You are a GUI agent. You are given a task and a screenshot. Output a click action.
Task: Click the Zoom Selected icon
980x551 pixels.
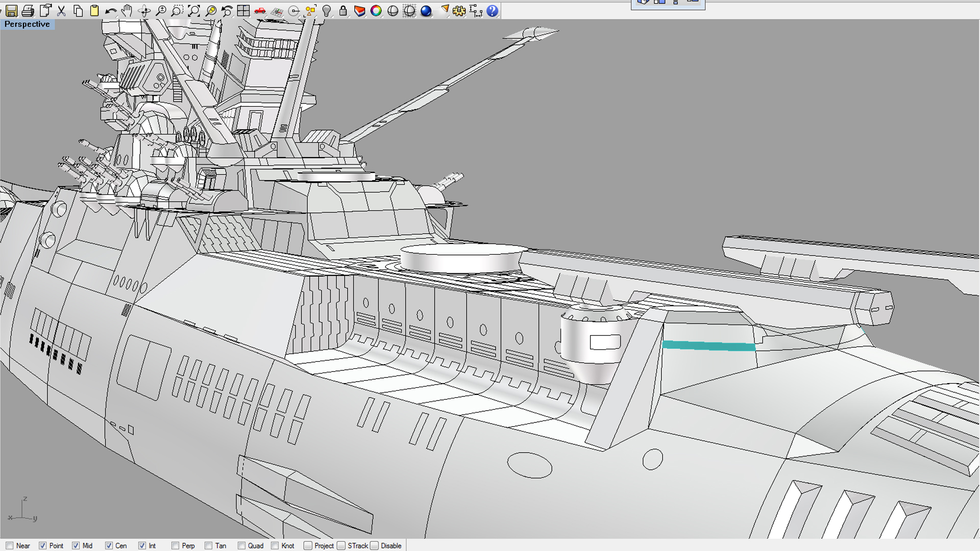pyautogui.click(x=210, y=11)
